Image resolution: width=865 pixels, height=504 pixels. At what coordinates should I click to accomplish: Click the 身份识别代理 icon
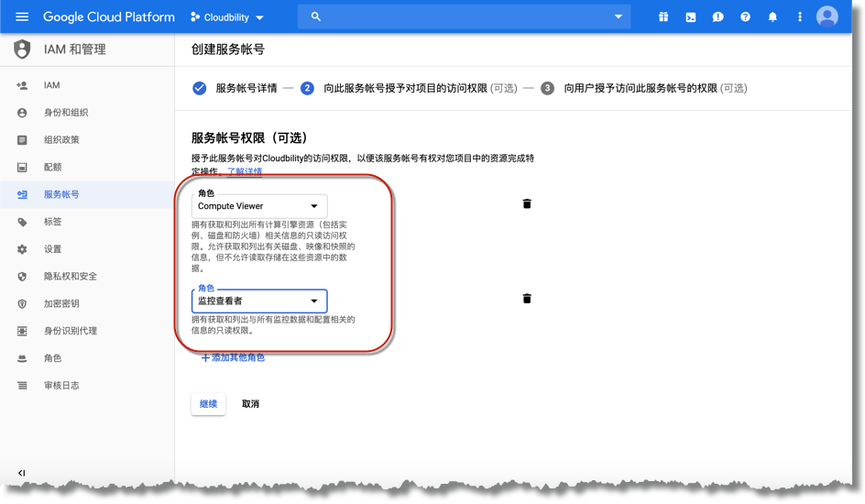[22, 331]
